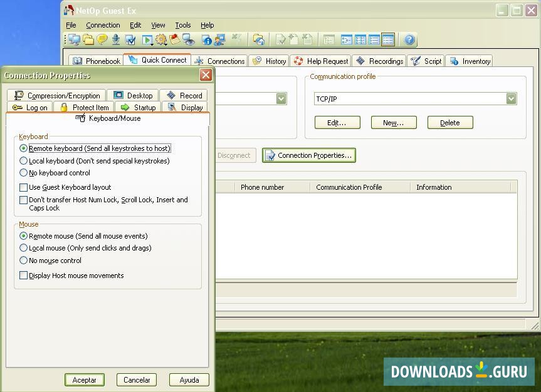Click the details view icon in toolbar

(x=388, y=40)
